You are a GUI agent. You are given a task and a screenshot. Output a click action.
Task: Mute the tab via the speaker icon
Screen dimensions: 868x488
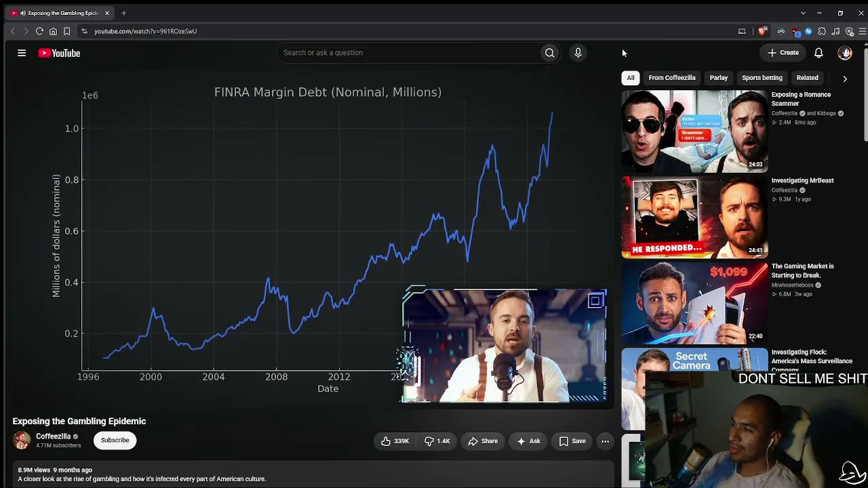22,13
